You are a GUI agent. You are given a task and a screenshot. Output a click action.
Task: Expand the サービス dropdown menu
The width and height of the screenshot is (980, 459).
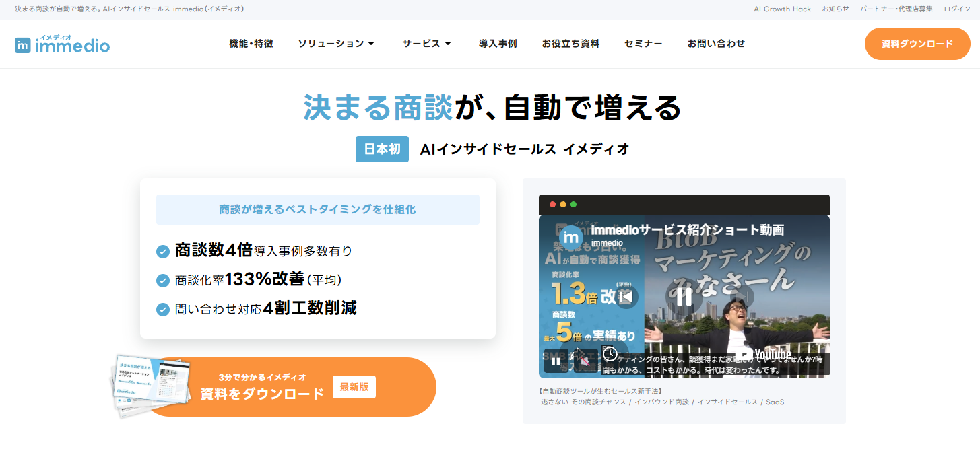point(427,44)
